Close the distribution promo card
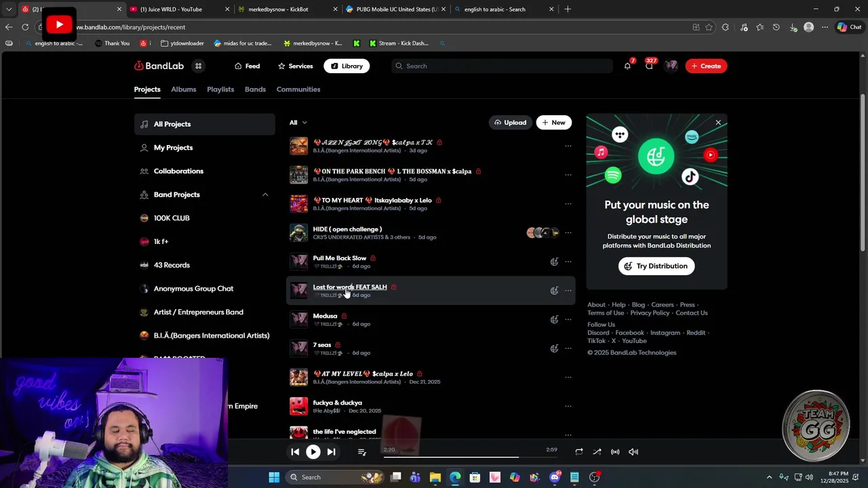 [x=718, y=123]
